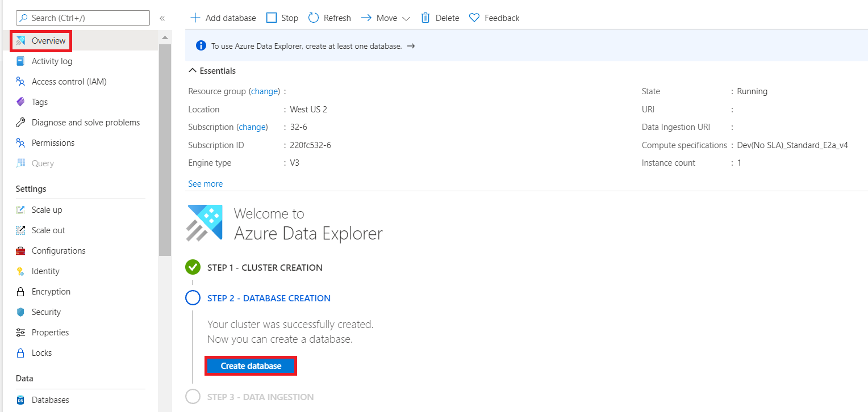This screenshot has height=412, width=868.
Task: Click the Tags purple label icon
Action: pos(20,102)
